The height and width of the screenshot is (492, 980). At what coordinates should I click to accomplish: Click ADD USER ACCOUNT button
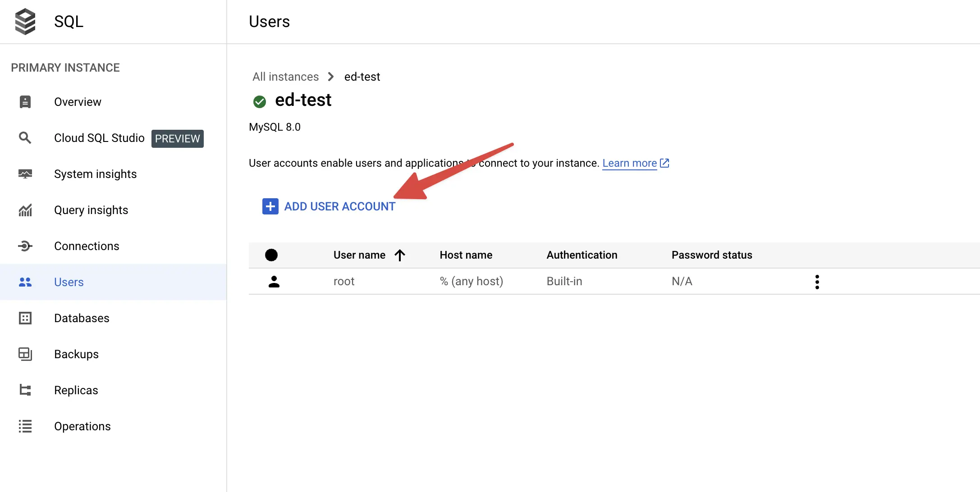click(x=329, y=206)
